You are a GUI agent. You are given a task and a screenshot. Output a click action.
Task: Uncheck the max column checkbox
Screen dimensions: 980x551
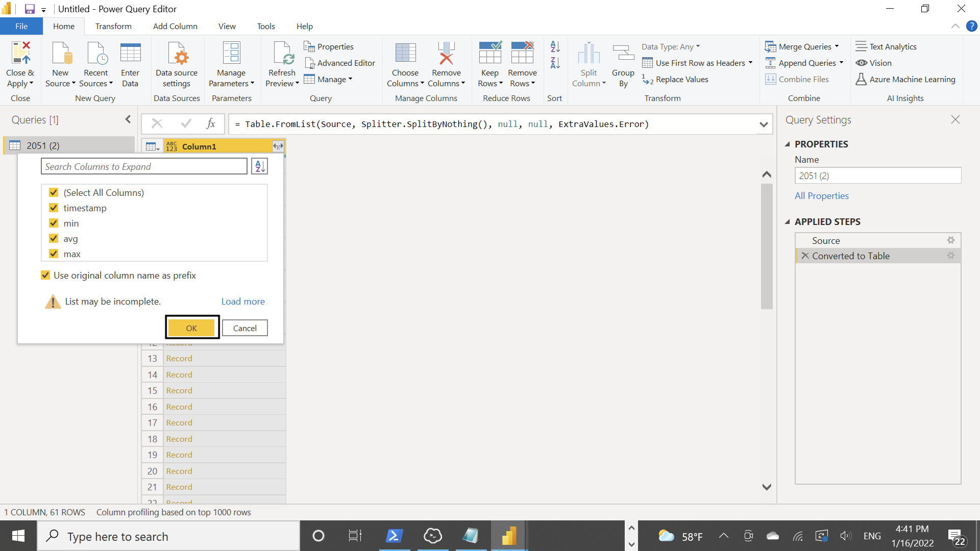(54, 254)
